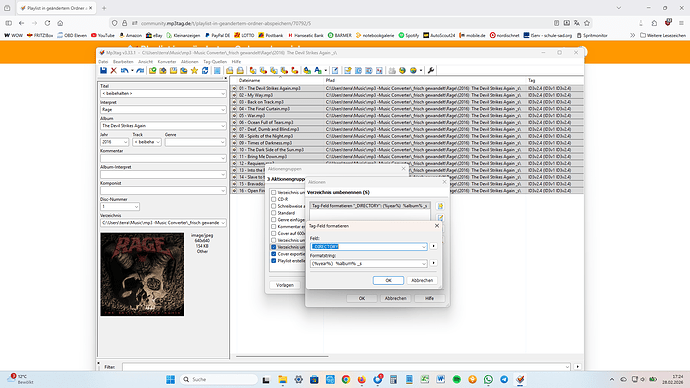Toggle the Cover auf 600 checkbox
The height and width of the screenshot is (388, 690).
click(x=274, y=233)
